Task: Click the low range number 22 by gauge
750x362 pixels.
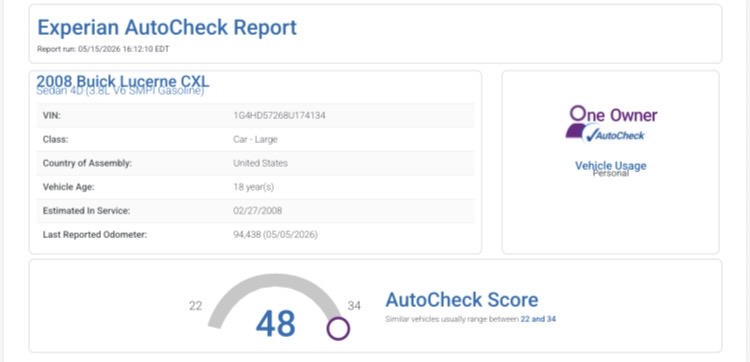Action: (x=196, y=306)
